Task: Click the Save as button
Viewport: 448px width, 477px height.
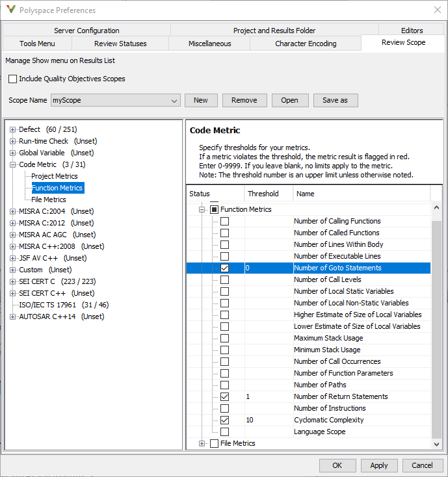Action: point(336,100)
